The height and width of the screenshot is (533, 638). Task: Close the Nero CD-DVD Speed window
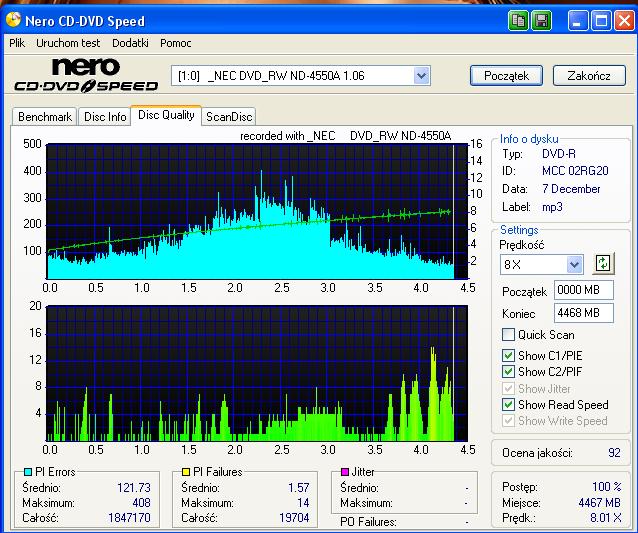click(624, 20)
